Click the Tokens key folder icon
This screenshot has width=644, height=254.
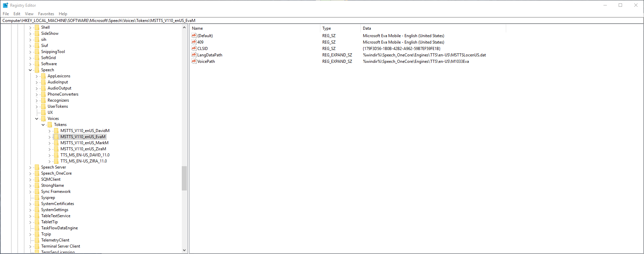click(50, 125)
